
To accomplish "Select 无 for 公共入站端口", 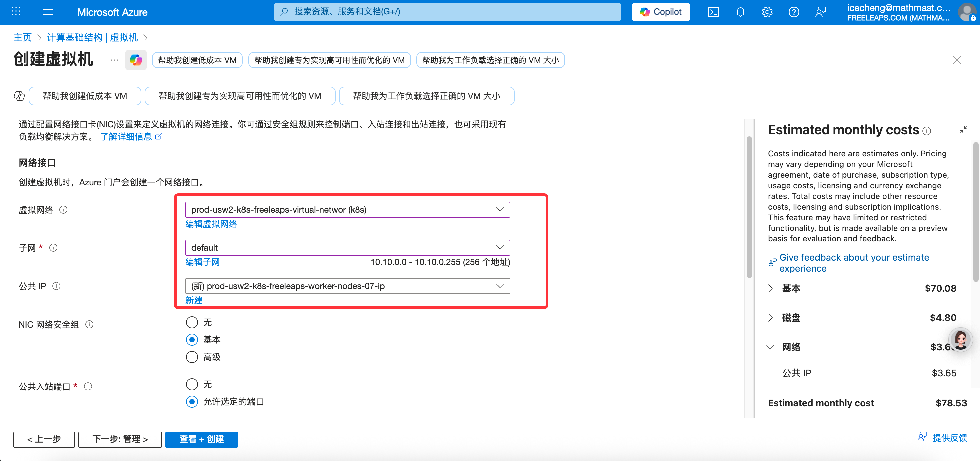I will 192,384.
